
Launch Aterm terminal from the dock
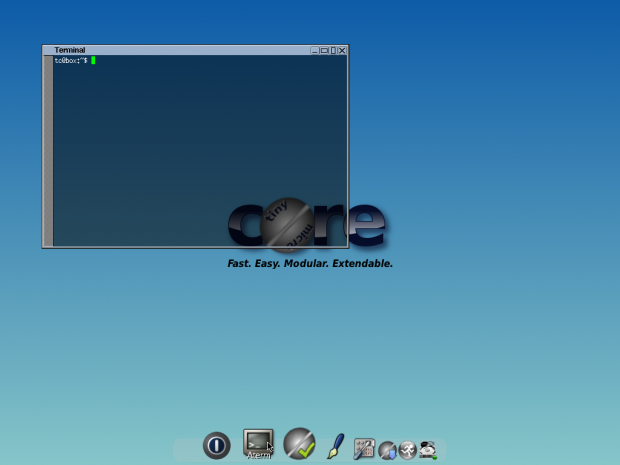(258, 442)
